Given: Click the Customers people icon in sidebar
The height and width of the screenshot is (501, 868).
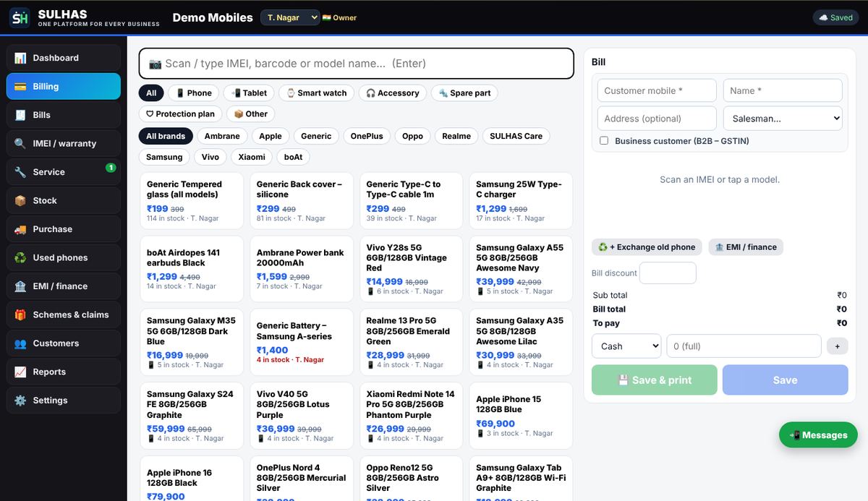Looking at the screenshot, I should (20, 343).
